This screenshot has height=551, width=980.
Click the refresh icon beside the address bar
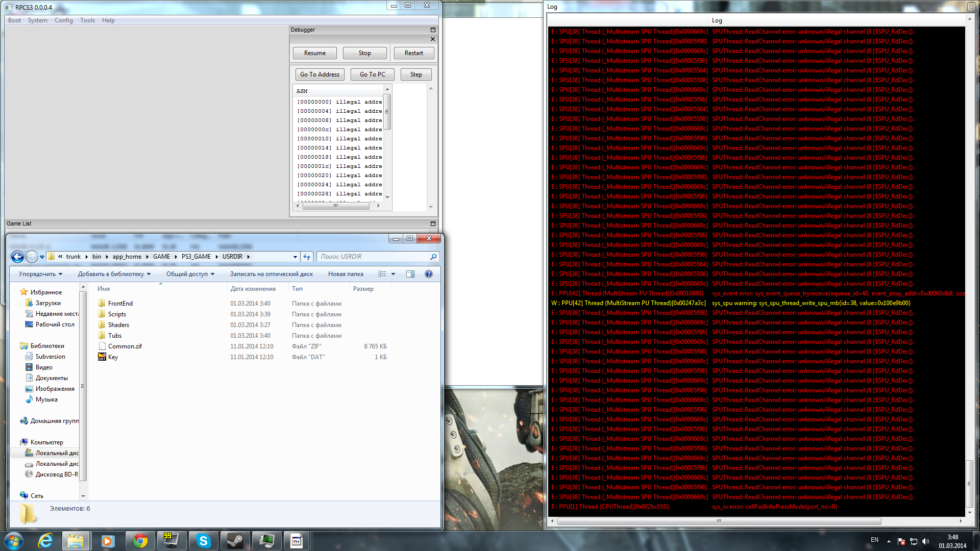[x=307, y=257]
